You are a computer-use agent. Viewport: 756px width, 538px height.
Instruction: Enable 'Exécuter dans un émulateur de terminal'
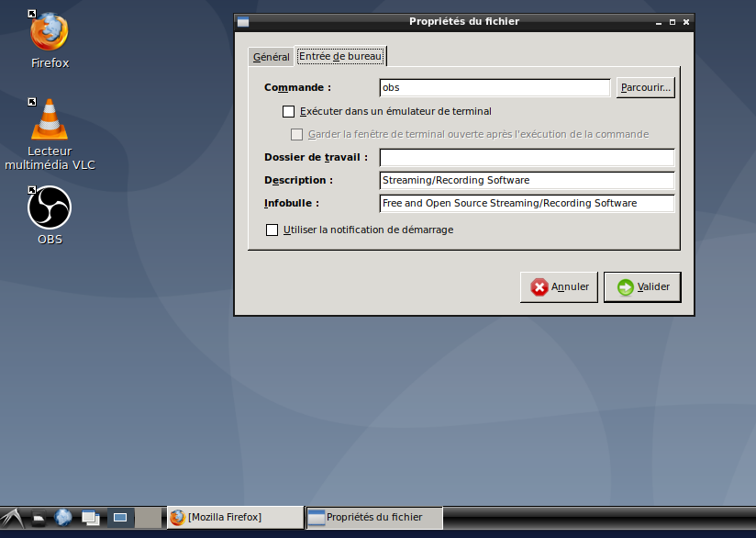click(289, 112)
